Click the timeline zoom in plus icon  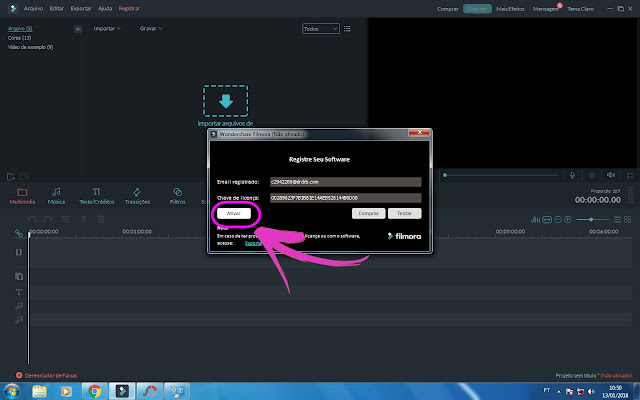tap(567, 220)
